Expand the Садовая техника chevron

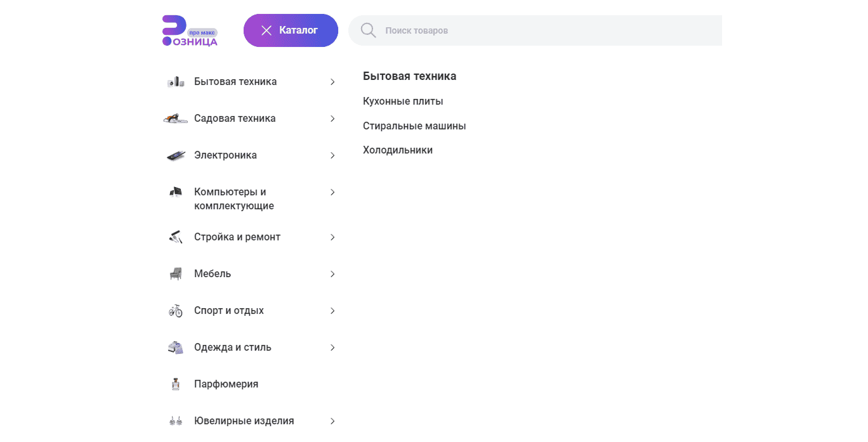(x=332, y=119)
